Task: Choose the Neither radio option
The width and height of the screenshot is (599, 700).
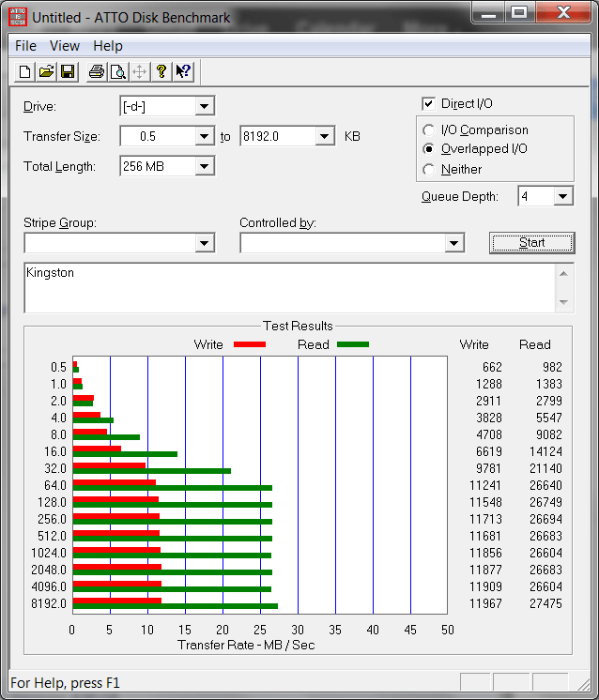Action: click(x=429, y=170)
